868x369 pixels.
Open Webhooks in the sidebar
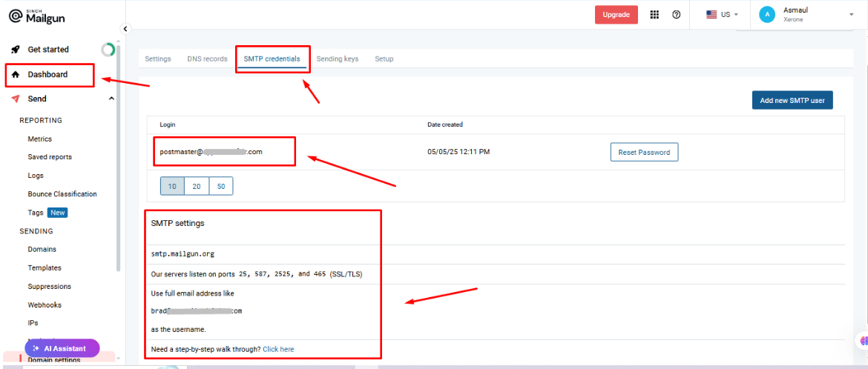[45, 305]
